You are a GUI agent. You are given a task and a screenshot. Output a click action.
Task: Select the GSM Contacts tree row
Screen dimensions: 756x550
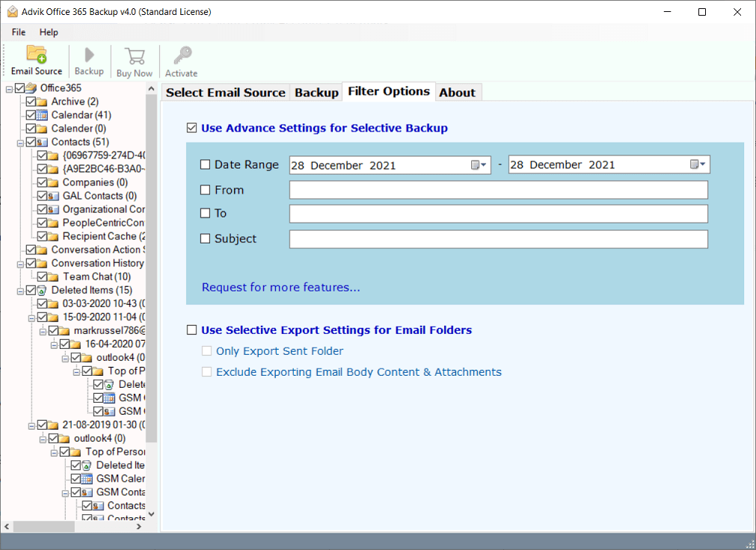click(120, 492)
